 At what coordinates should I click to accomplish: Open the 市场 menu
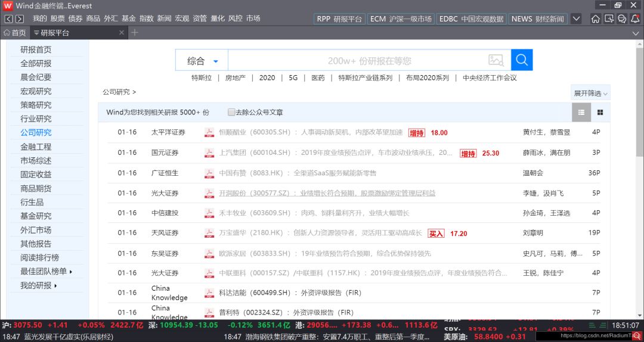(x=253, y=18)
